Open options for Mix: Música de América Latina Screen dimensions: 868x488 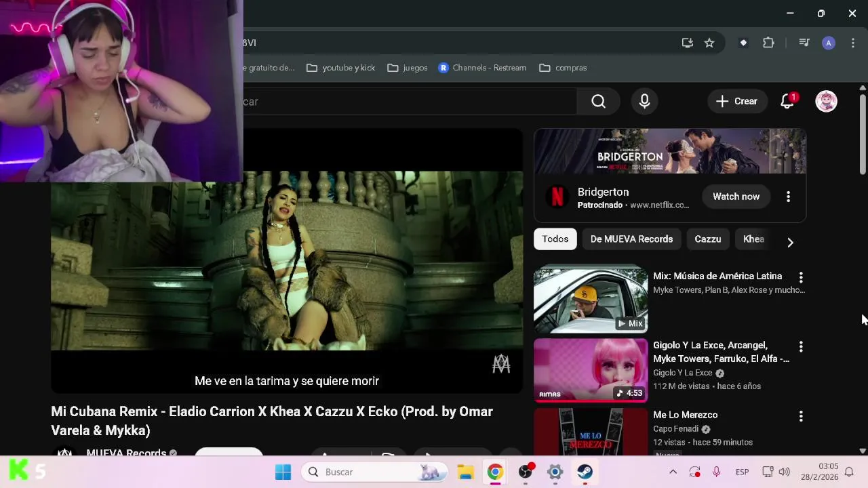click(x=801, y=277)
